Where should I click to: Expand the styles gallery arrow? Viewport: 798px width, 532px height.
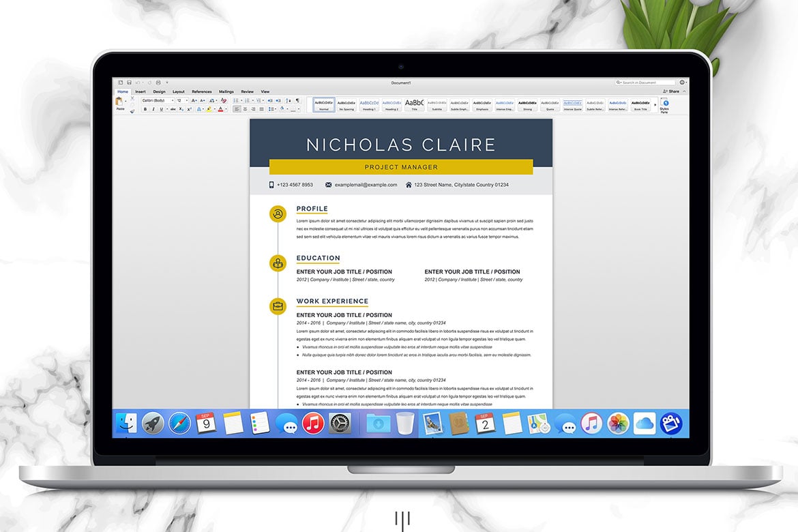pos(655,105)
